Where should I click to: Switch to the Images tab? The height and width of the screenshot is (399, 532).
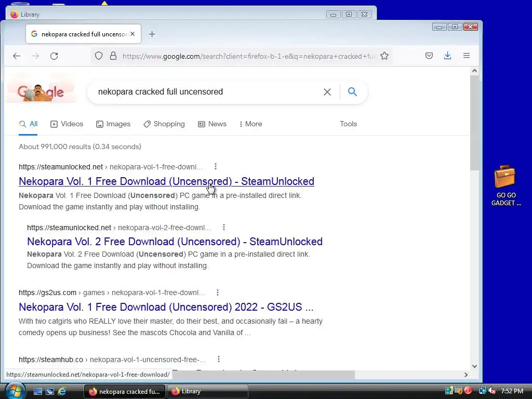[113, 124]
